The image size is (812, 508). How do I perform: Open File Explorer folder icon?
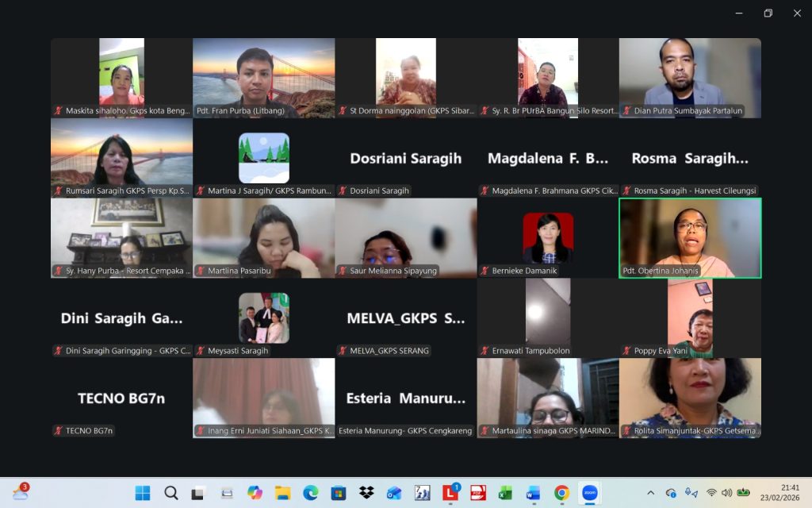[x=282, y=493]
